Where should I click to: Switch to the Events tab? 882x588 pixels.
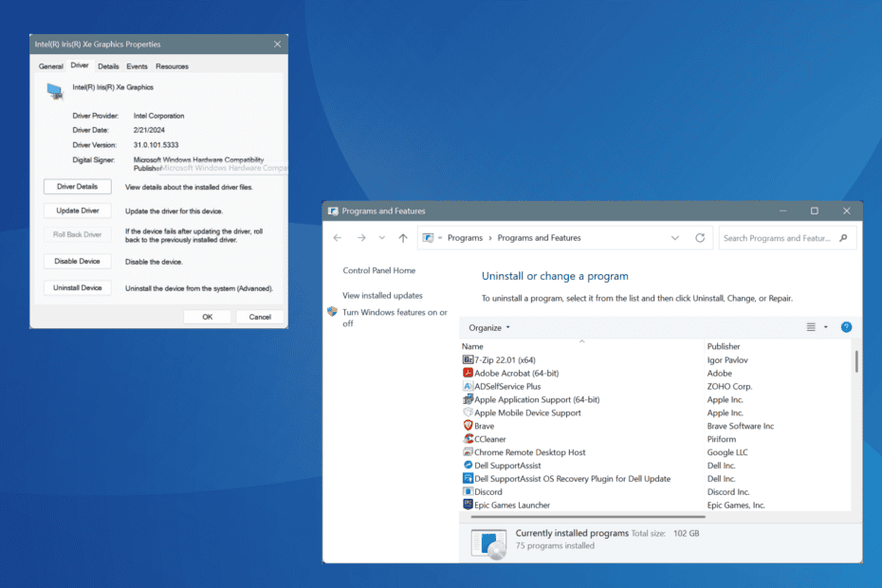coord(137,66)
